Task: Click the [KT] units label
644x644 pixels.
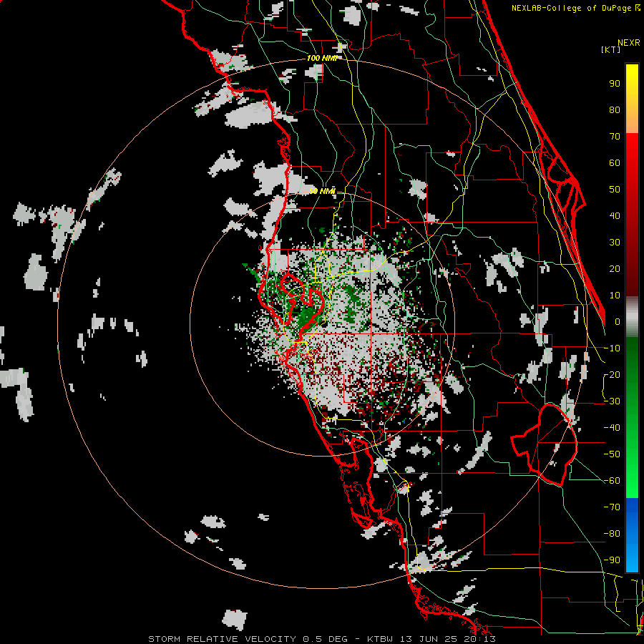Action: tap(611, 49)
